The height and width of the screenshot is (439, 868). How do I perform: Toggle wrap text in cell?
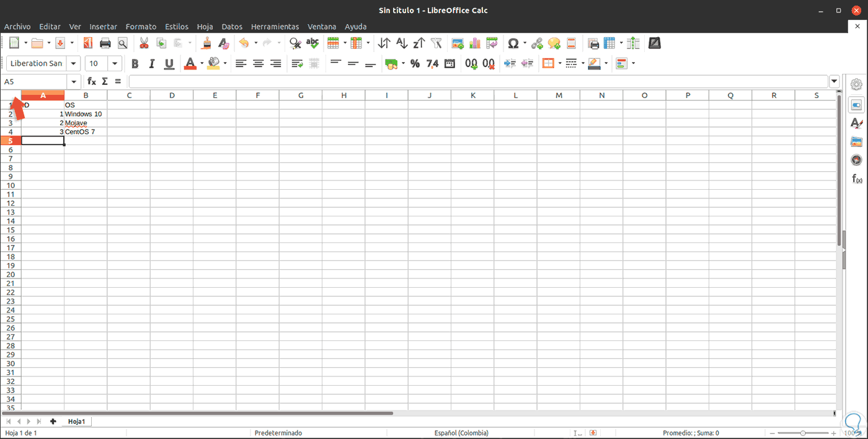pos(297,63)
